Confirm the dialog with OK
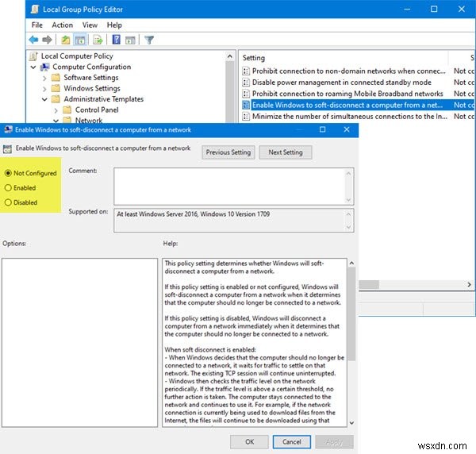476x454 pixels. coord(249,441)
